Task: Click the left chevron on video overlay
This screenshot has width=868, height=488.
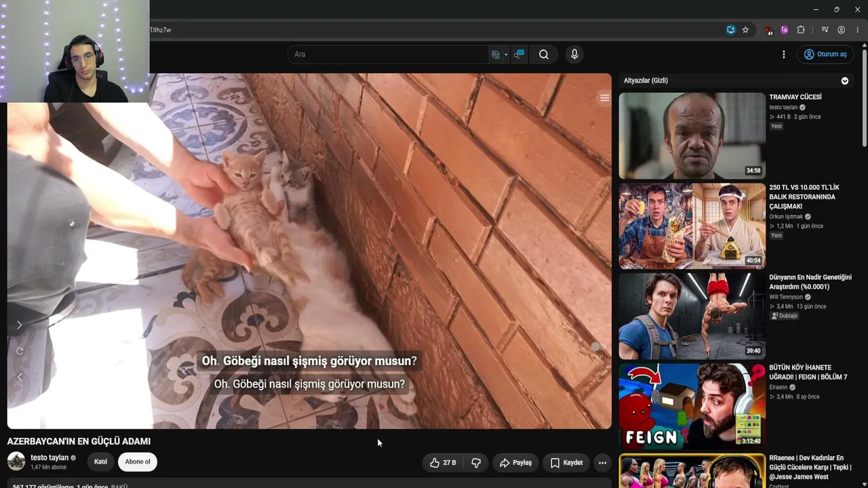Action: click(20, 377)
